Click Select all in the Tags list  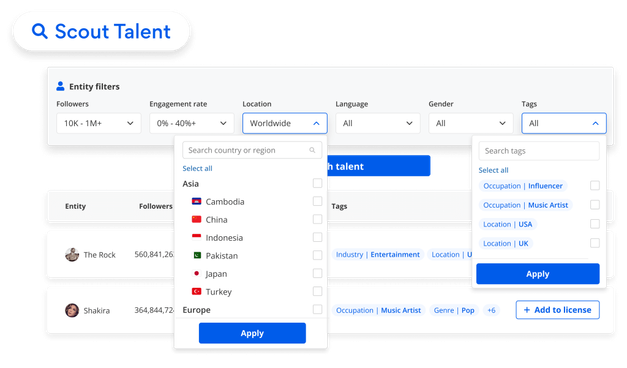493,170
